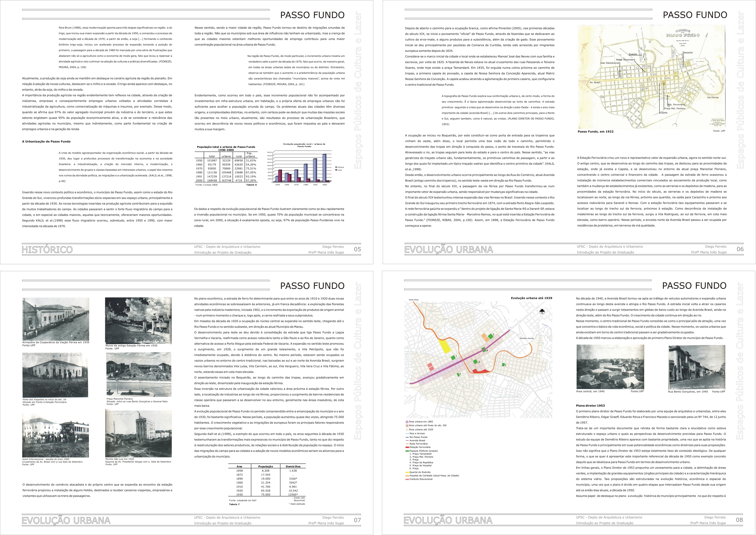Click the 'Hospital de Caridade' orange legend swatch
This screenshot has height=535, width=756.
pyautogui.click(x=407, y=476)
